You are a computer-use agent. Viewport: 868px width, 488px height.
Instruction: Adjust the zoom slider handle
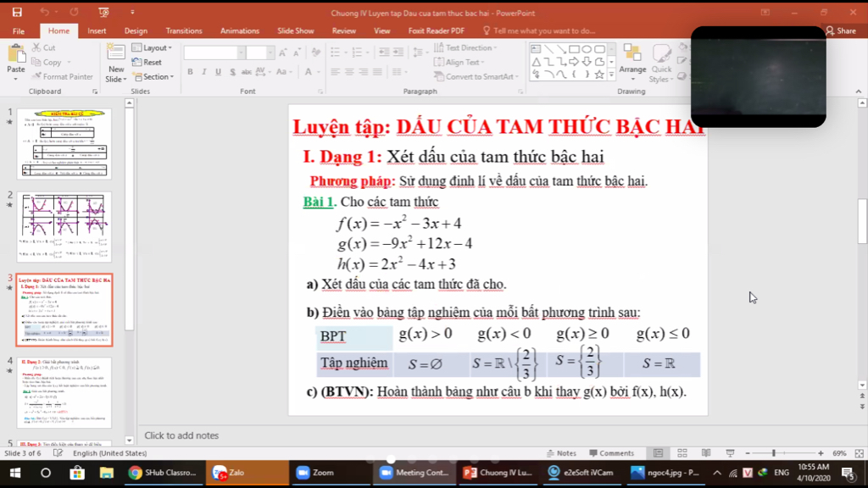click(774, 453)
